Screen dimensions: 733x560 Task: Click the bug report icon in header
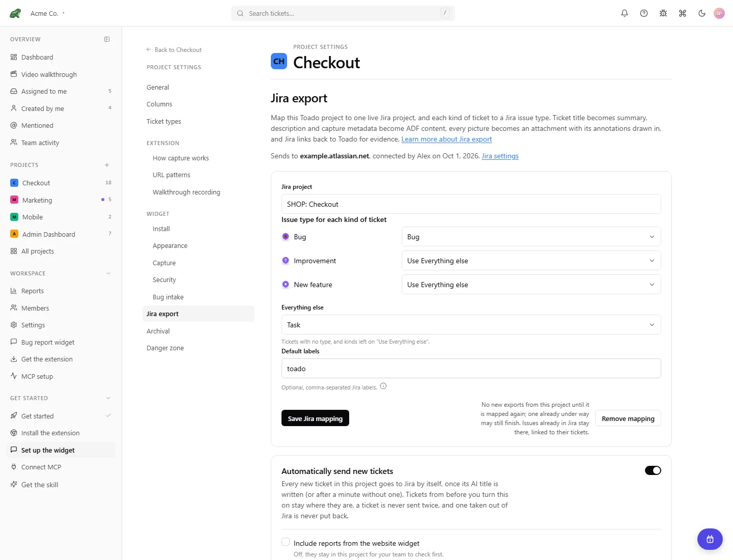coord(663,13)
